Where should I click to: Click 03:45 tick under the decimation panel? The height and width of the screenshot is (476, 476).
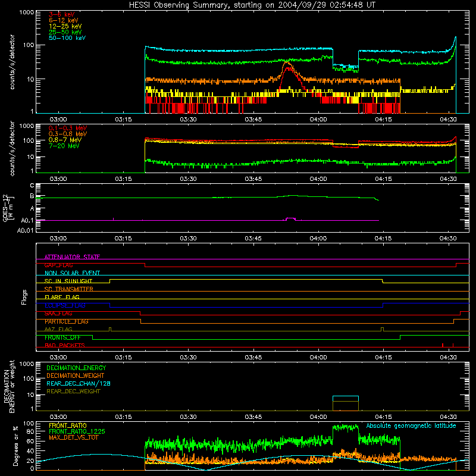[x=253, y=417]
